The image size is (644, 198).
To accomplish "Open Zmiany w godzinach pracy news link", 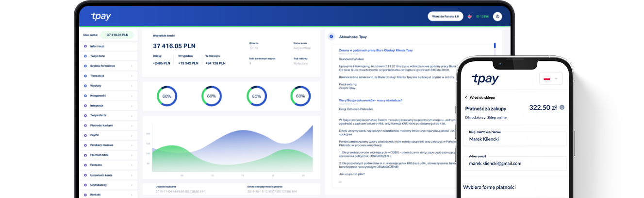I will click(376, 50).
